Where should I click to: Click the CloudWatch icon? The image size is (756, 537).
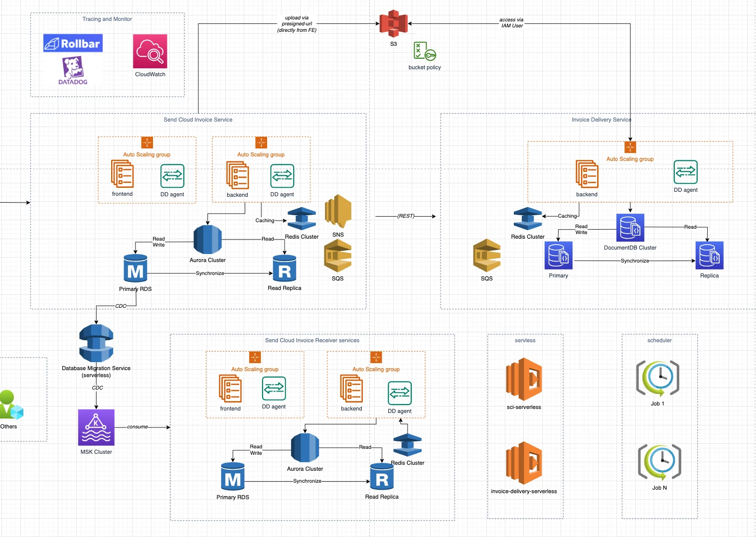point(150,51)
